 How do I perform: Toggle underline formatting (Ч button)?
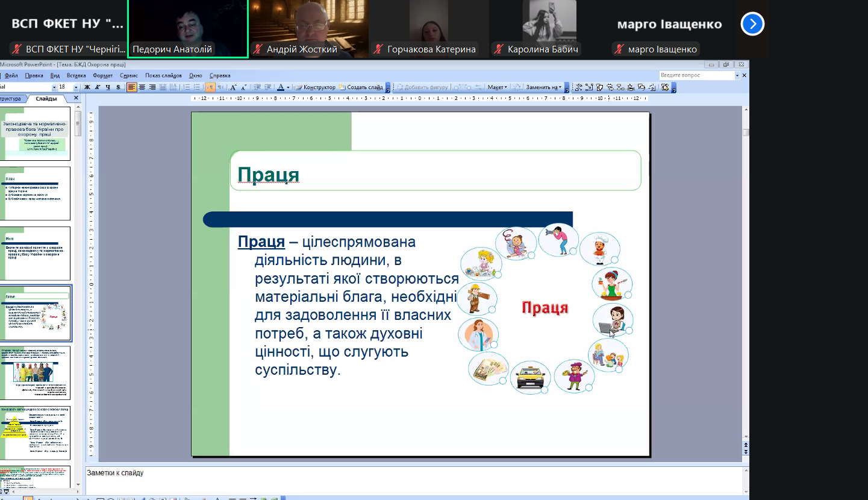pos(107,87)
